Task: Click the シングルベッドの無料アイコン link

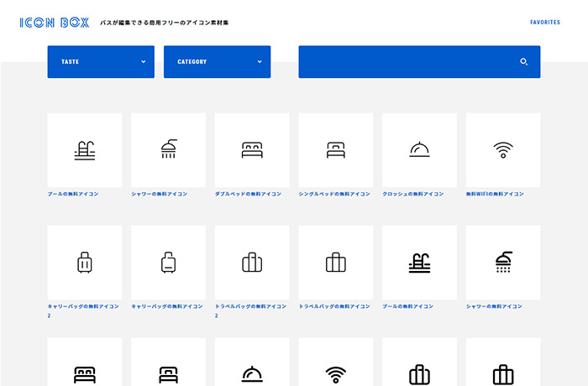Action: 334,194
